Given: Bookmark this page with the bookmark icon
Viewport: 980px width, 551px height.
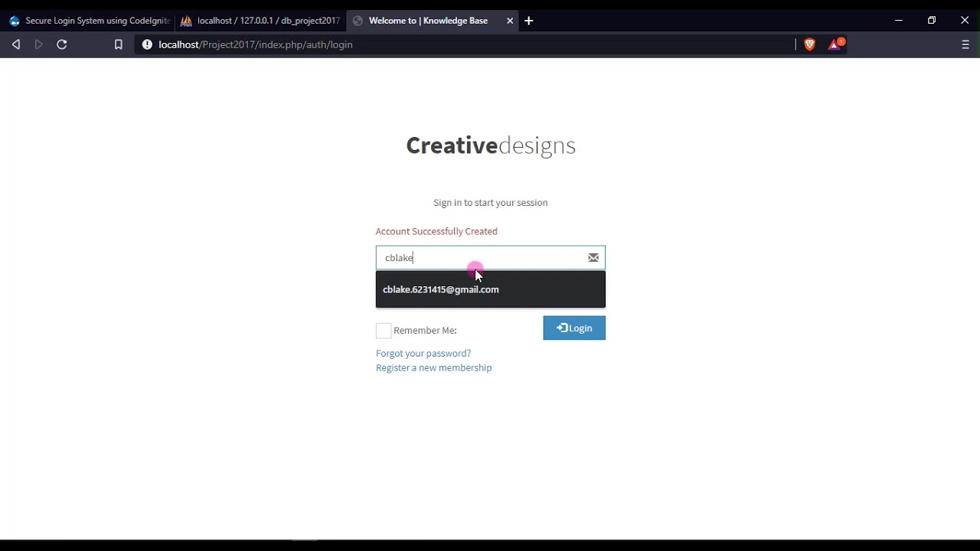Looking at the screenshot, I should pos(118,44).
